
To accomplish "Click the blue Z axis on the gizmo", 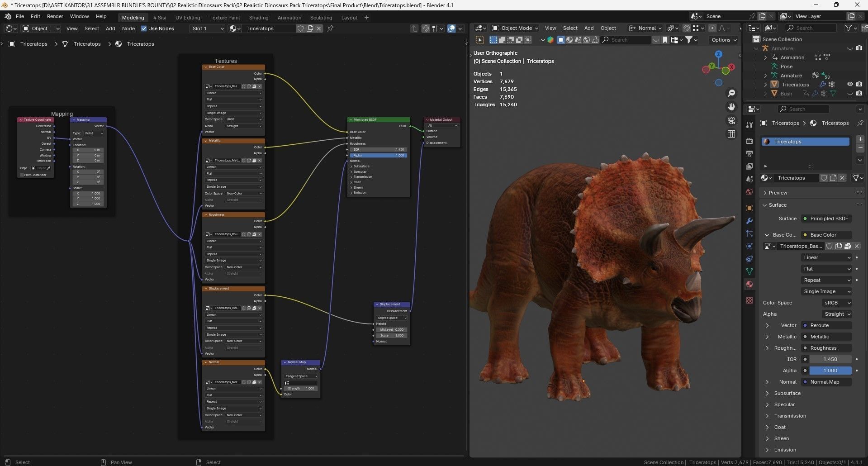I will pos(718,54).
